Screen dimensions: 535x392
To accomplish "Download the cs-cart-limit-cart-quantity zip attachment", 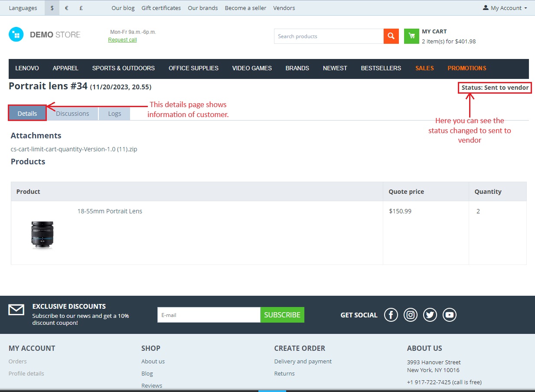I will click(x=74, y=149).
